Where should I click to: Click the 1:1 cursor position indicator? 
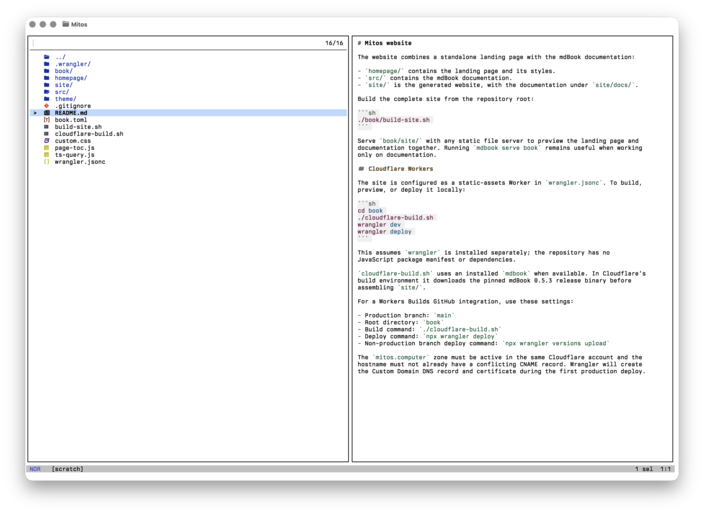point(665,469)
